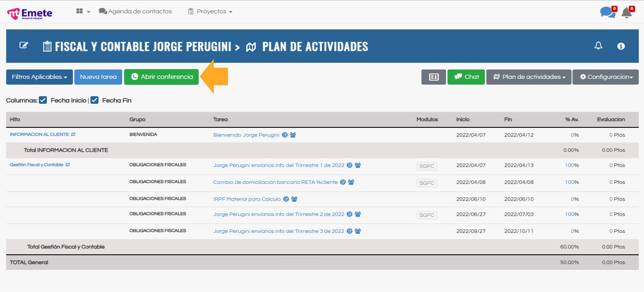Open map icon beside INFORMACION AL CLIENTE
644x292 pixels.
(x=73, y=134)
